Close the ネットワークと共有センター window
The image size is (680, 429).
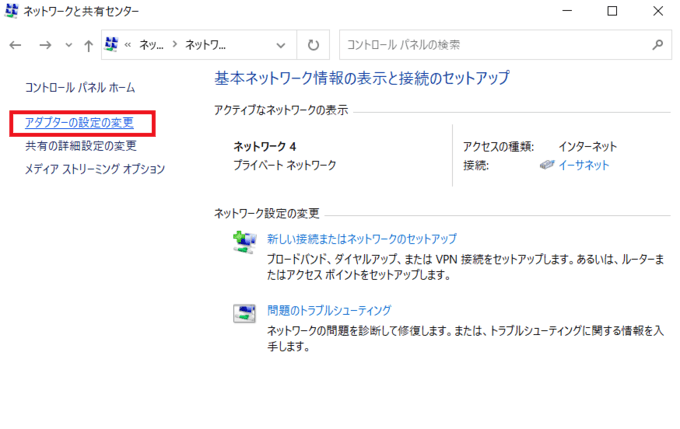click(x=658, y=11)
